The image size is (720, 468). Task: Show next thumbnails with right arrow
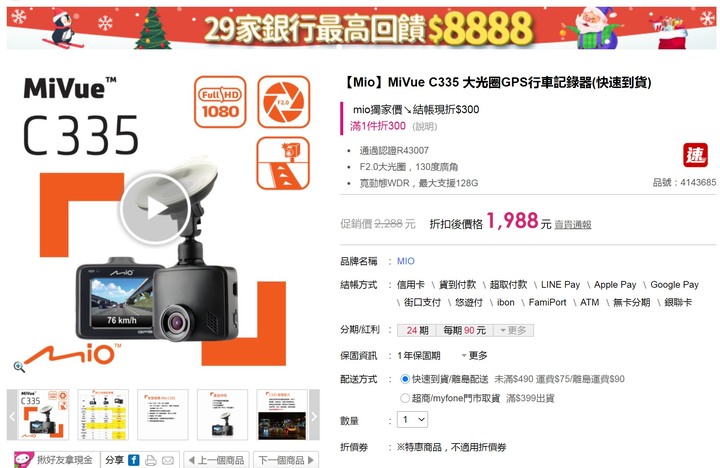(x=314, y=416)
